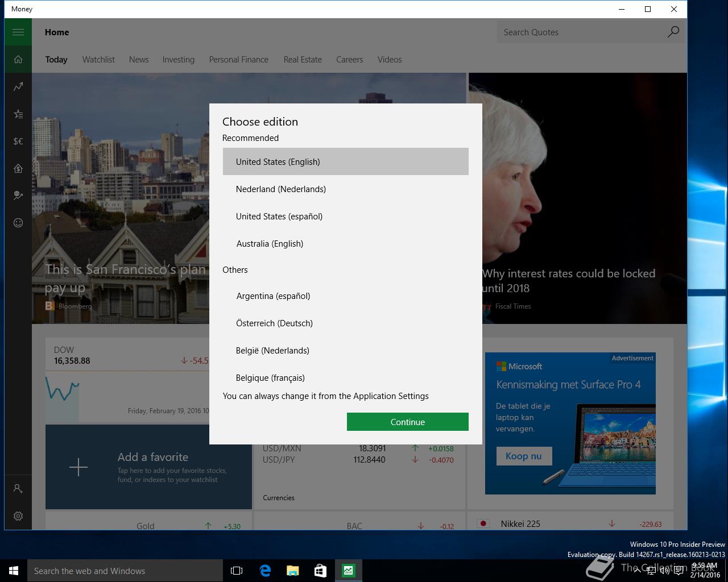The image size is (728, 582).
Task: Switch to the Investing tab
Action: [x=179, y=59]
